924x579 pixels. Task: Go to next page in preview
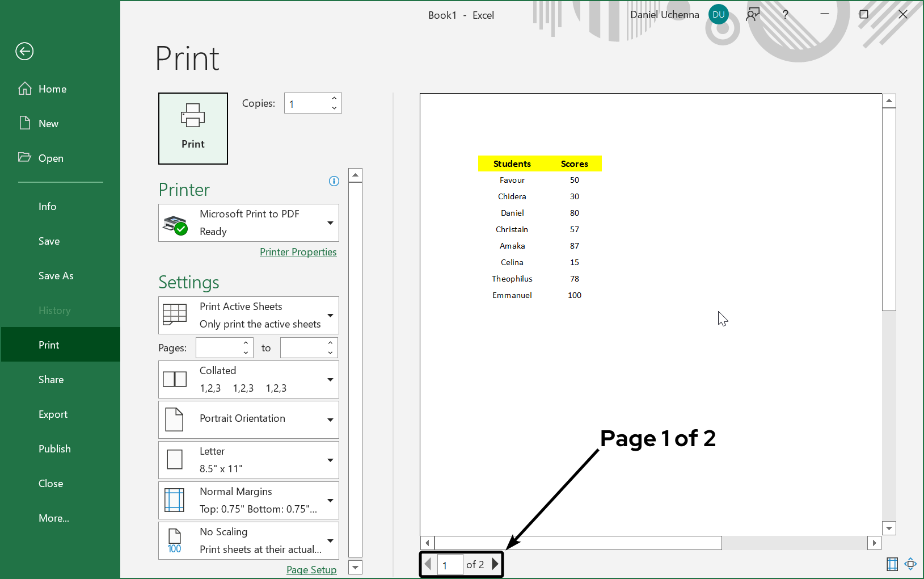click(495, 564)
